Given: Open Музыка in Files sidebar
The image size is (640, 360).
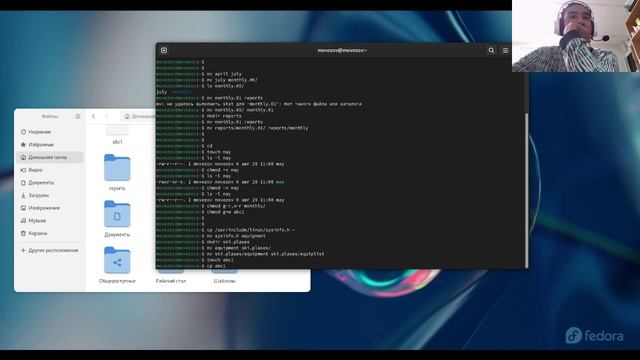Looking at the screenshot, I should 50,220.
